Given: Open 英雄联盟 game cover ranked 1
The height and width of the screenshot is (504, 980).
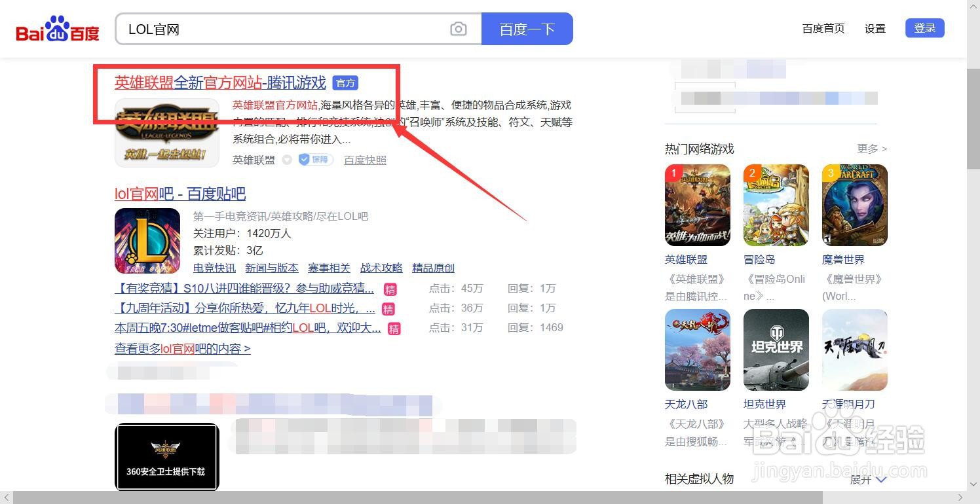Looking at the screenshot, I should point(698,206).
